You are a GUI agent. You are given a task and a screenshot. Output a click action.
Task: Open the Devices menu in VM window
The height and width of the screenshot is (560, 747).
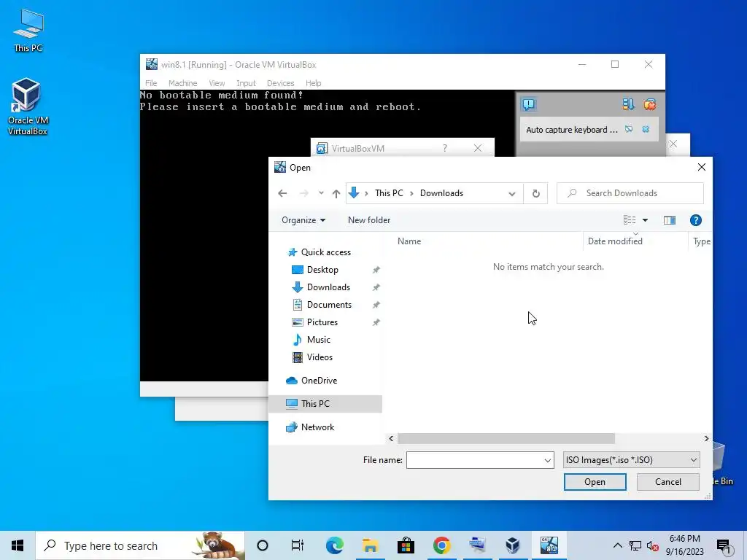tap(281, 83)
